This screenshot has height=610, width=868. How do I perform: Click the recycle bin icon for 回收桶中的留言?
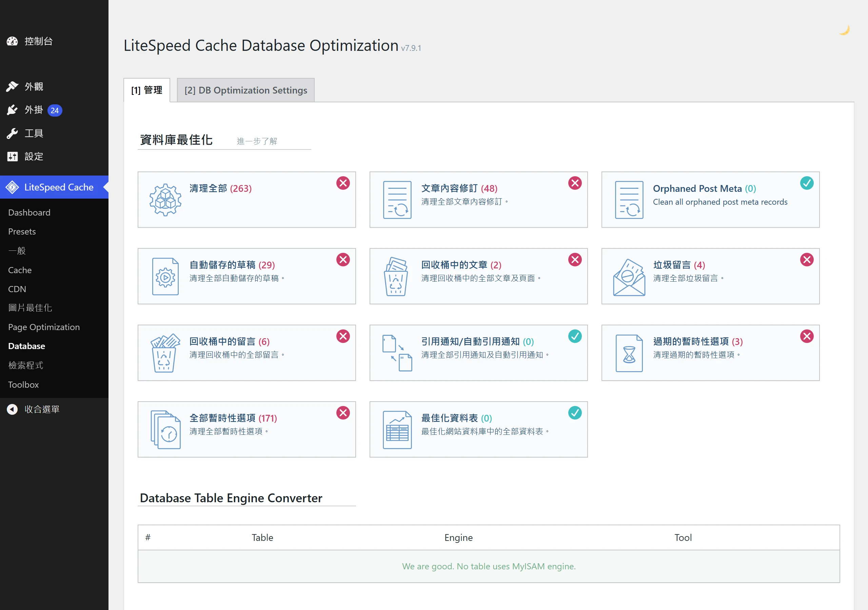tap(165, 353)
